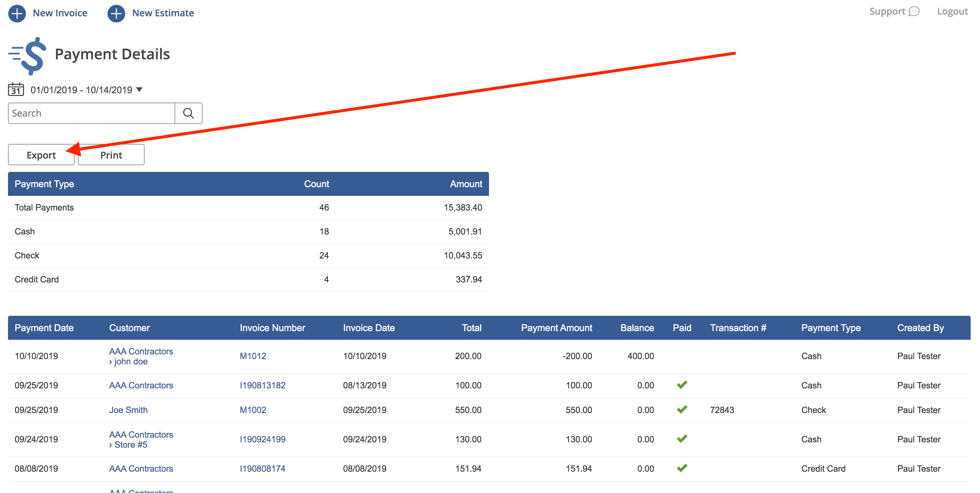Click inside the Search input field

(91, 113)
